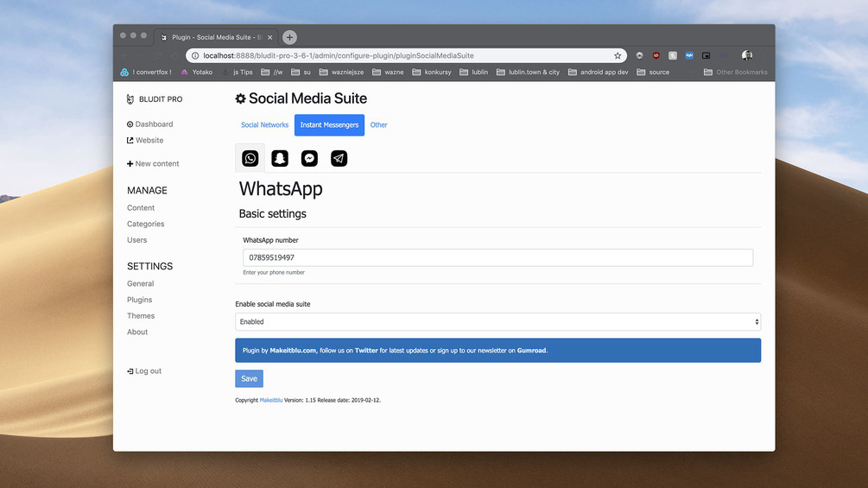Open Users under Manage
This screenshot has height=488, width=868.
tap(136, 239)
